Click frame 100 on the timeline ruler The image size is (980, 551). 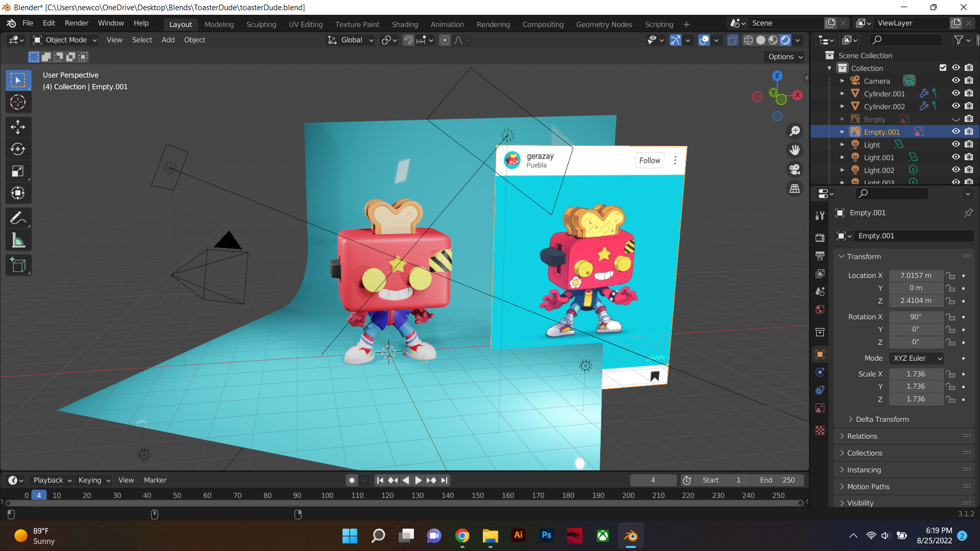click(x=327, y=495)
